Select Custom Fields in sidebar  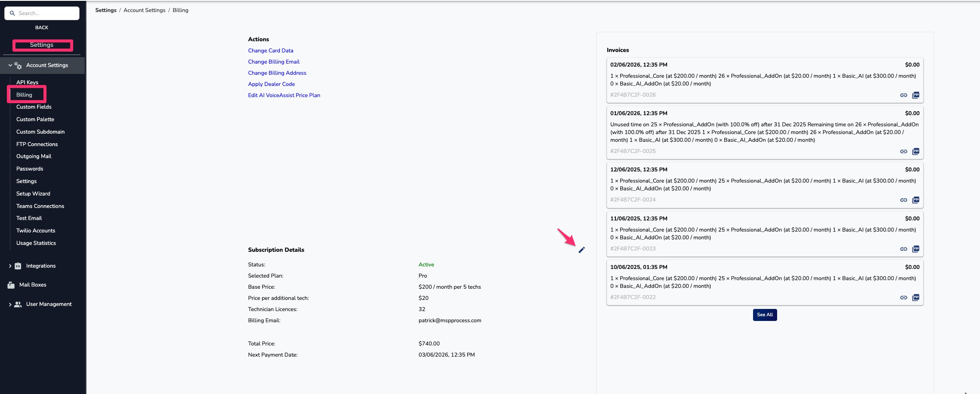[x=34, y=107]
